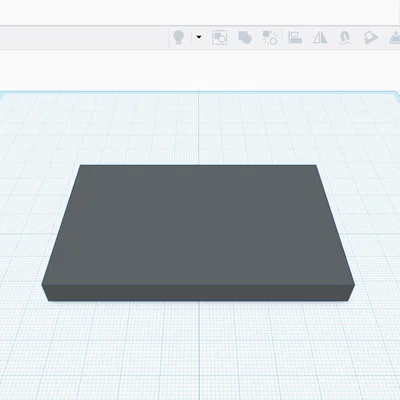The height and width of the screenshot is (400, 400).
Task: Click the Show All light bulb icon
Action: tap(179, 37)
